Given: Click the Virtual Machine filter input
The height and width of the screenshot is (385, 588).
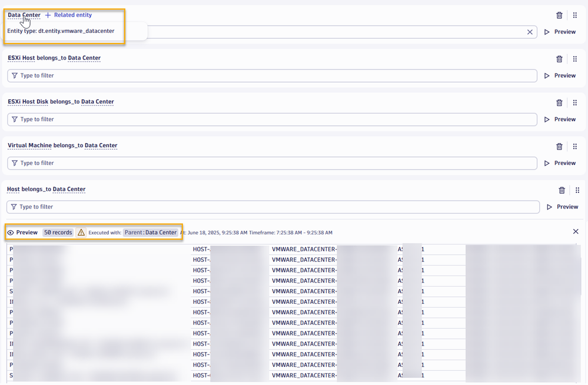Looking at the screenshot, I should pyautogui.click(x=273, y=163).
